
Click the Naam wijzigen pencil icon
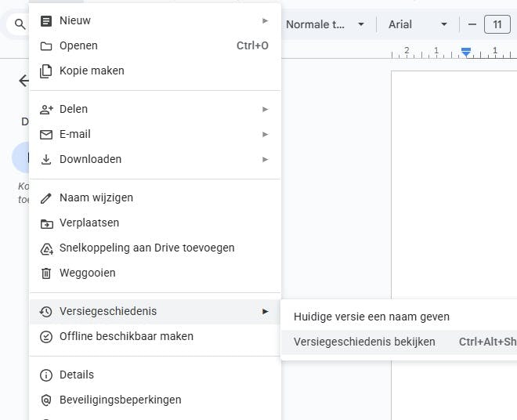coord(46,197)
